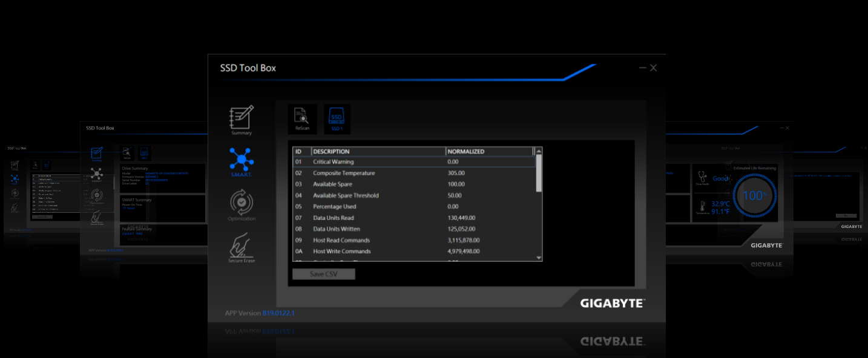Click the 305.00 normalized value
The image size is (868, 358).
coord(456,173)
